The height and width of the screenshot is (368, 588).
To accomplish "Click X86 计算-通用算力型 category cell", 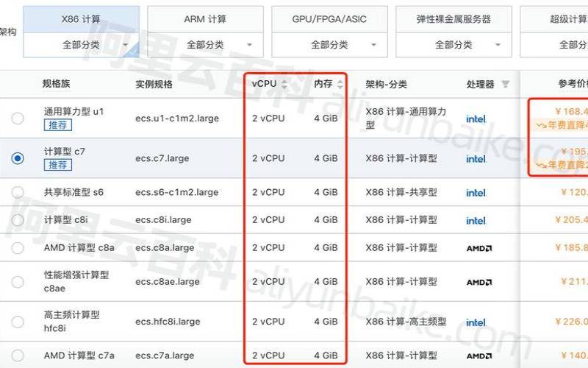I will [x=406, y=118].
